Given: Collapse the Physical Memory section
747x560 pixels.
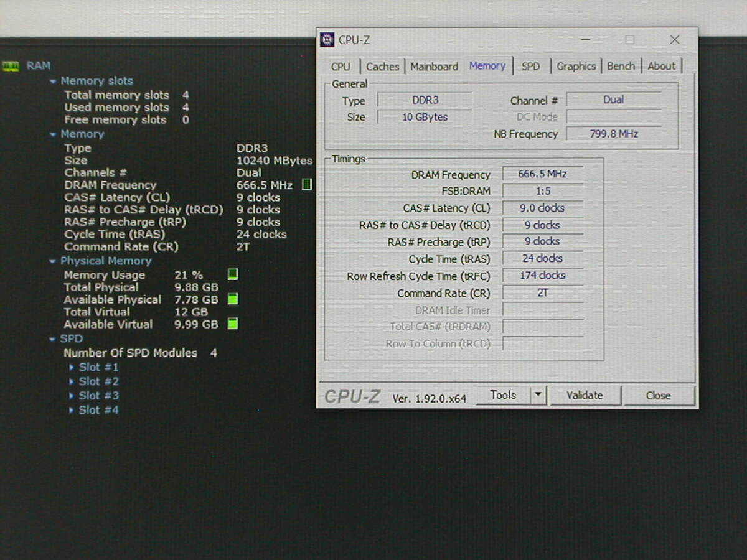Looking at the screenshot, I should pos(53,261).
